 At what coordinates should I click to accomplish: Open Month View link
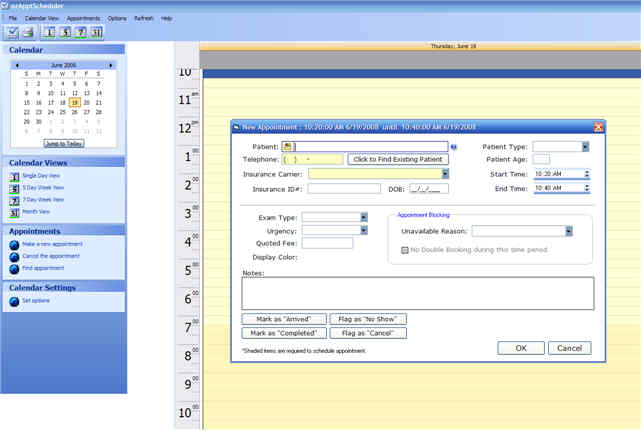coord(36,211)
